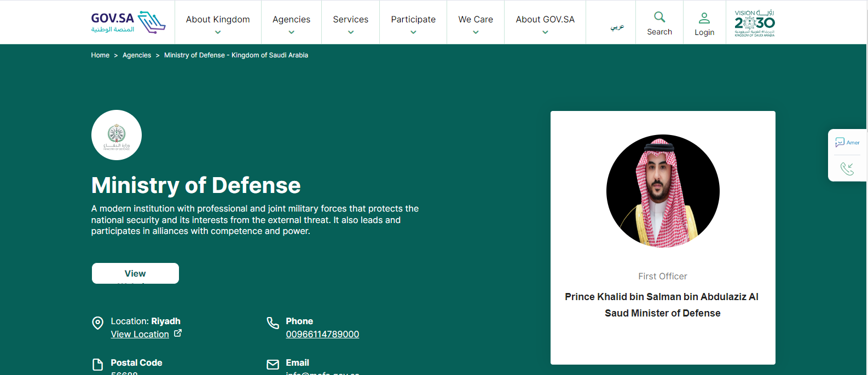
Task: Open the Vision 2030 logo
Action: (x=755, y=23)
